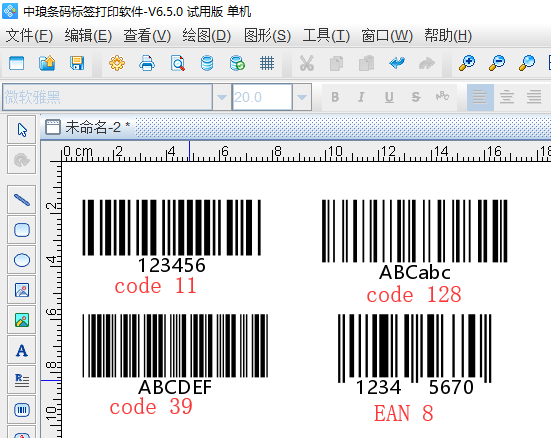The image size is (551, 438).
Task: Choose the rounded rectangle tool
Action: point(22,230)
